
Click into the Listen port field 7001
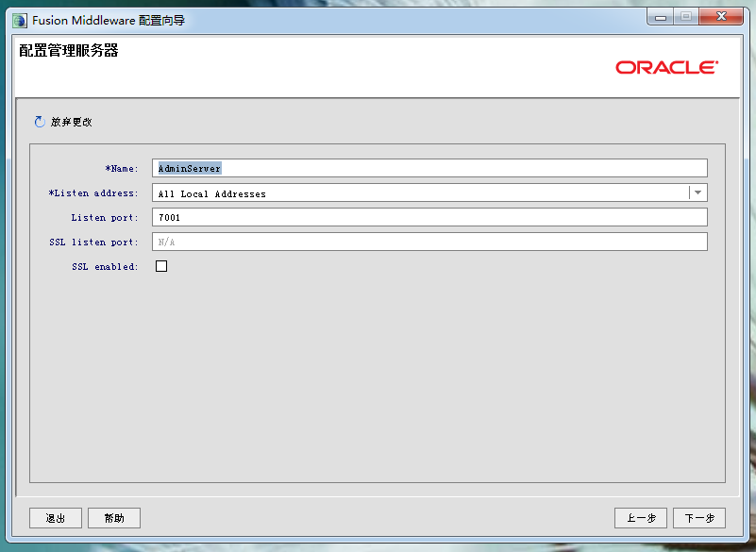(429, 217)
